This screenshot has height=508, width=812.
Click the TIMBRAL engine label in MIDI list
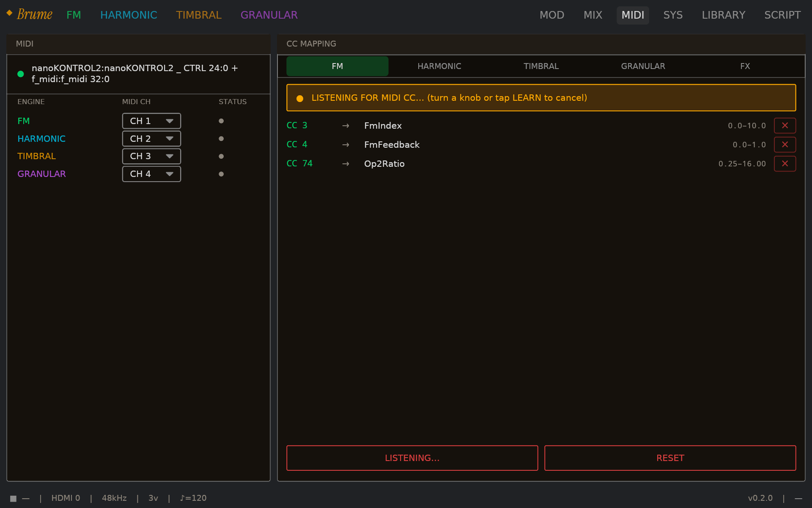tap(36, 156)
